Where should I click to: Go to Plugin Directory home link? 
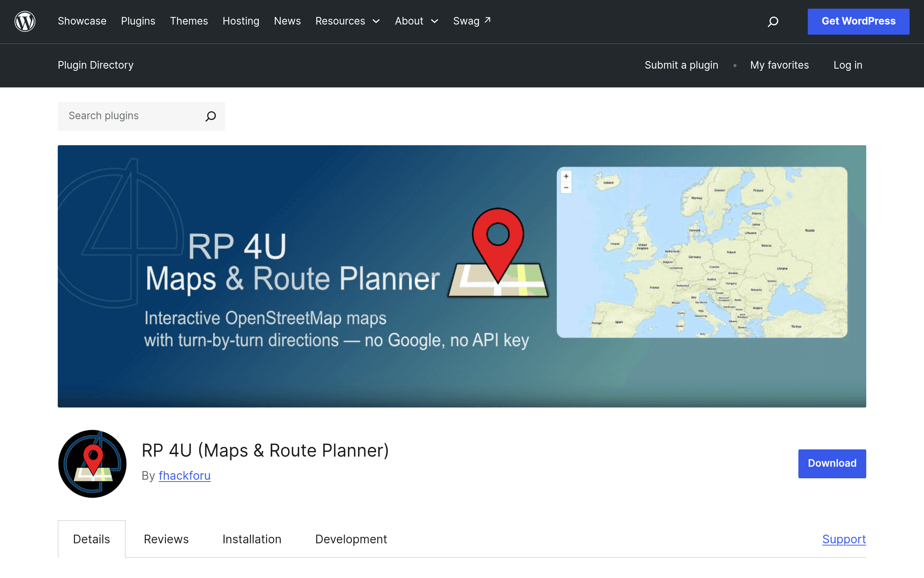tap(95, 65)
